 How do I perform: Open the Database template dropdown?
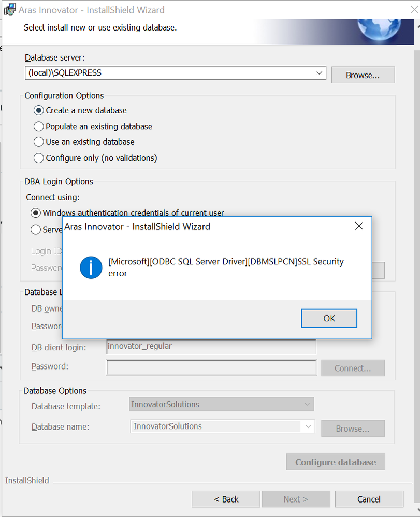coord(307,404)
